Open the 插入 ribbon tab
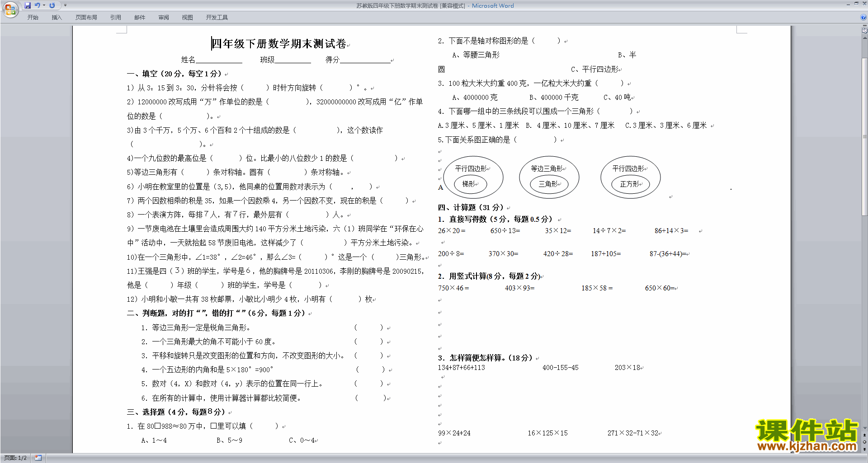 coord(57,18)
